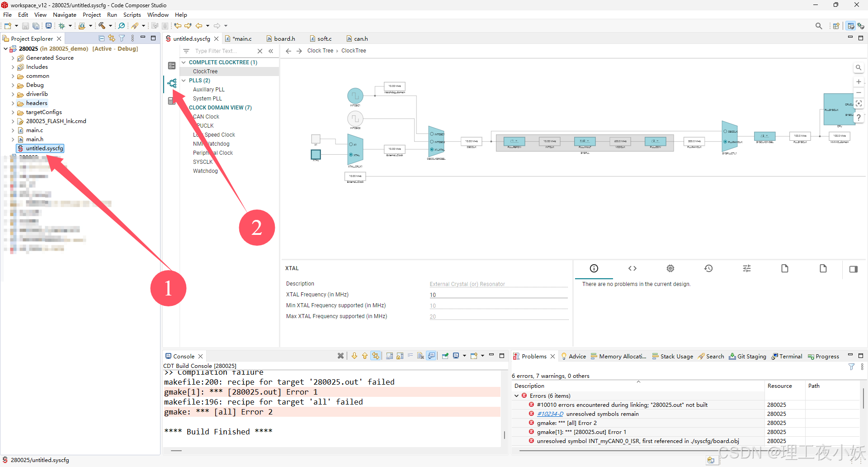Screen dimensions: 868x467
Task: Click the clock tree search icon
Action: click(x=859, y=68)
